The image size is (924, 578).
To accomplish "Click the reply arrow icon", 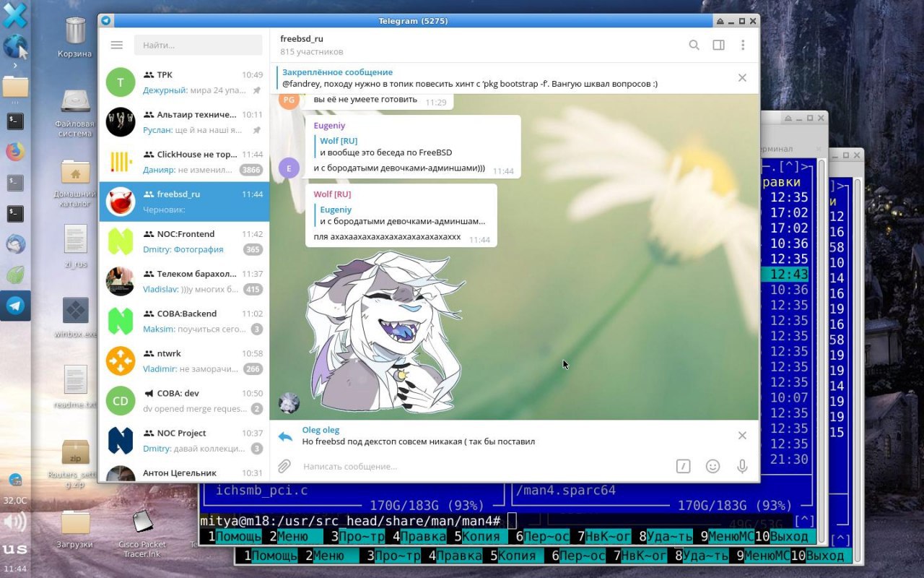I will coord(285,436).
